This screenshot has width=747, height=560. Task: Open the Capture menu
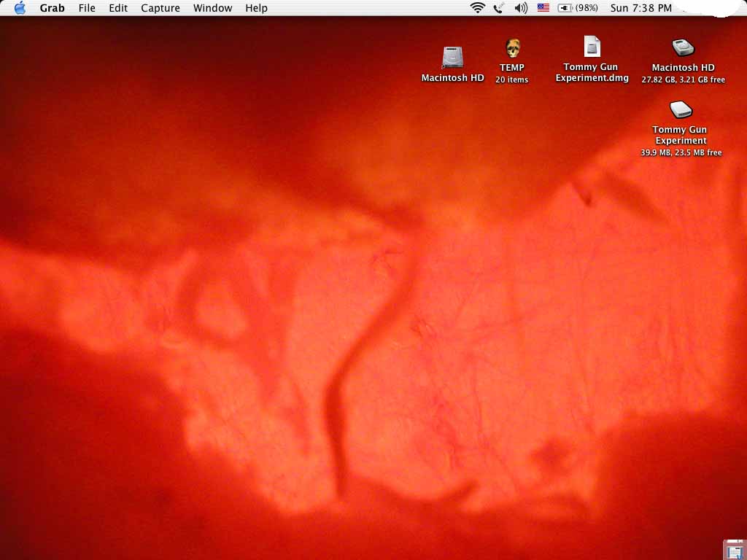click(160, 8)
